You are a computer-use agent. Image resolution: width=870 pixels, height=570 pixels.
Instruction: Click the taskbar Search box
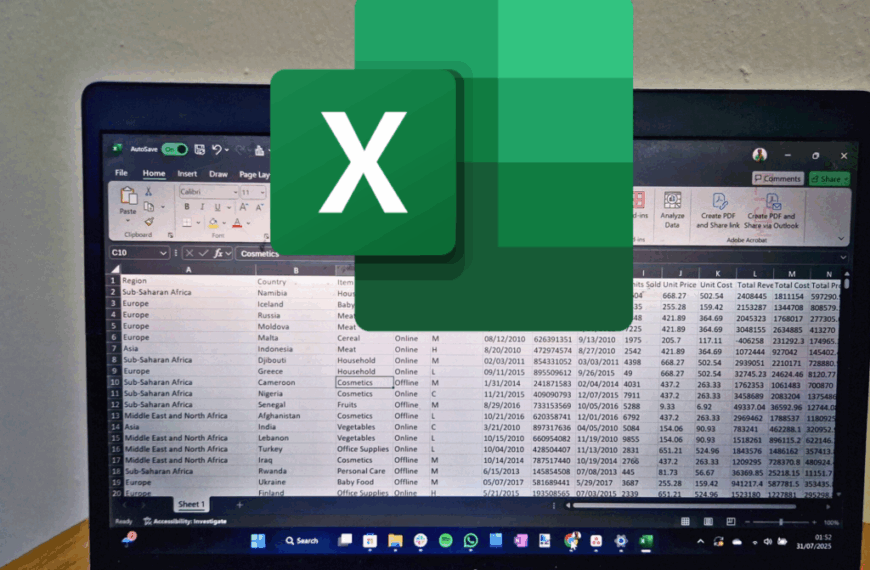(302, 541)
